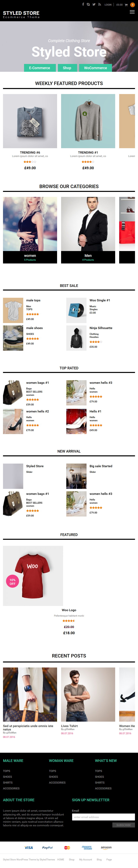This screenshot has width=138, height=868.
Task: Open the shopping cart icon
Action: coord(126,5)
